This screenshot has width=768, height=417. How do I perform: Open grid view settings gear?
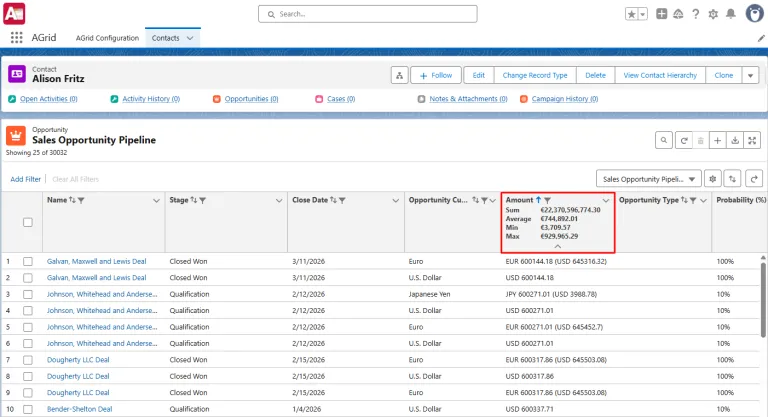[713, 179]
